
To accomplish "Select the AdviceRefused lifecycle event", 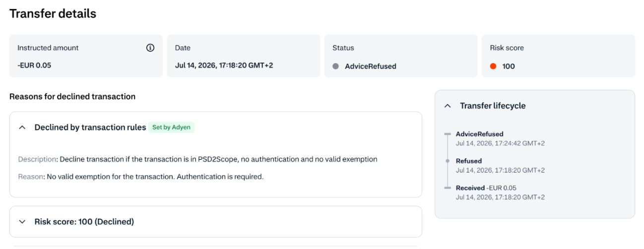I will [x=500, y=138].
